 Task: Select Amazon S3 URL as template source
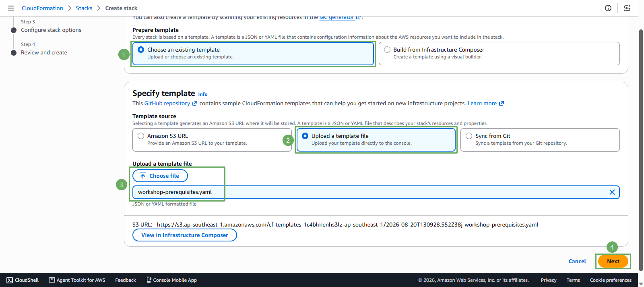[212, 140]
